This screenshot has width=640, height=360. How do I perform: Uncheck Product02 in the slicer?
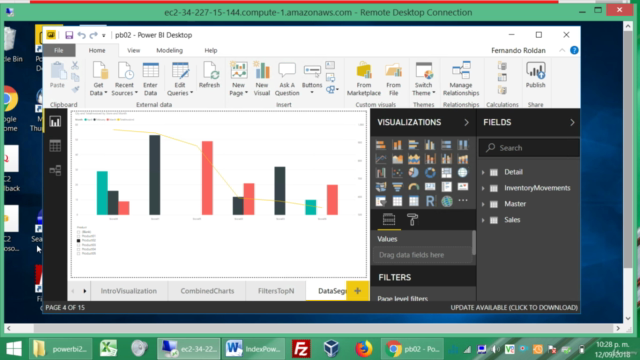point(78,240)
